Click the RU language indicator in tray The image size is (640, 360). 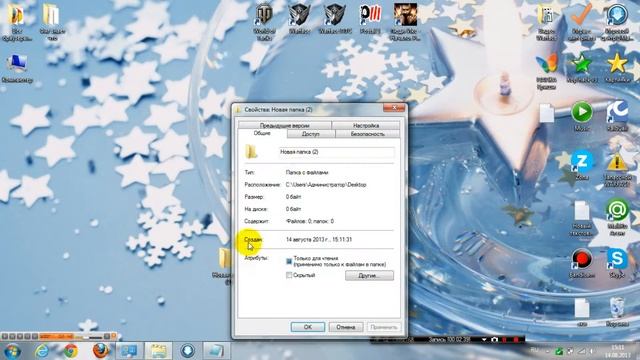point(534,350)
